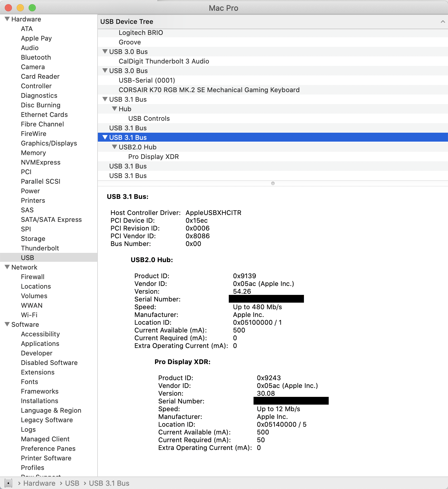The width and height of the screenshot is (448, 489).
Task: Select Preference Panes item
Action: coord(48,449)
